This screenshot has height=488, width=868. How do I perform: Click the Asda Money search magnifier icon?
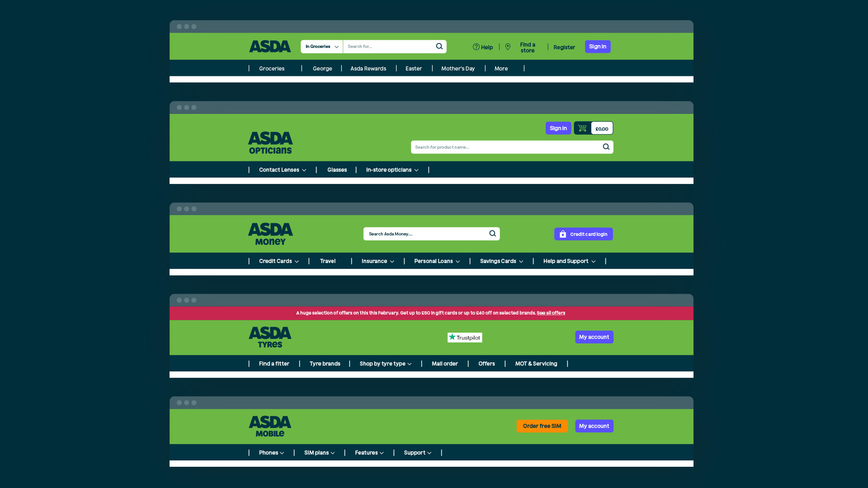click(492, 234)
